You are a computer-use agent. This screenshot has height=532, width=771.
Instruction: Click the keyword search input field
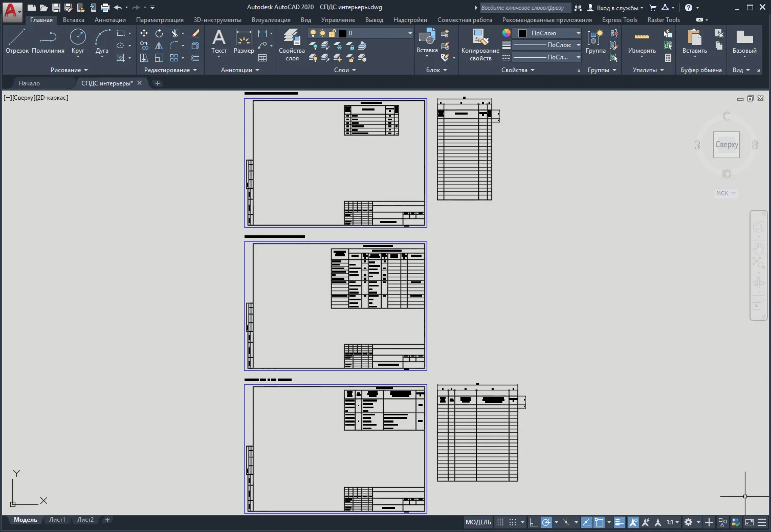click(524, 8)
